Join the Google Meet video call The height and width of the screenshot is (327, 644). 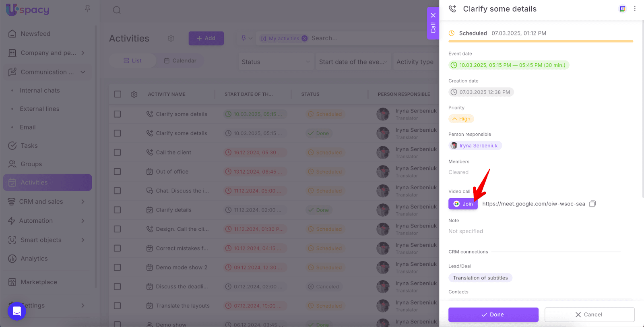tap(463, 204)
